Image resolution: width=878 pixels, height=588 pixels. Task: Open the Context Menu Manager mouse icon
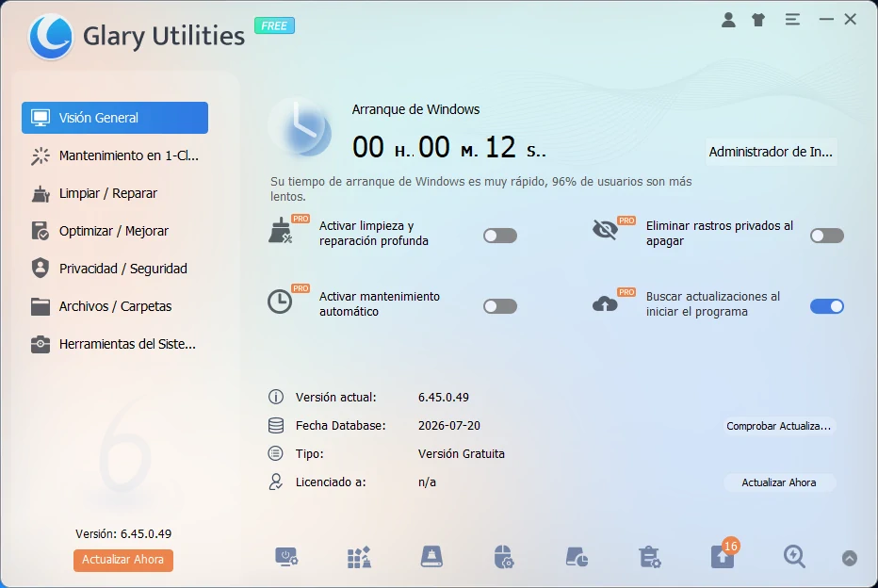pos(504,557)
